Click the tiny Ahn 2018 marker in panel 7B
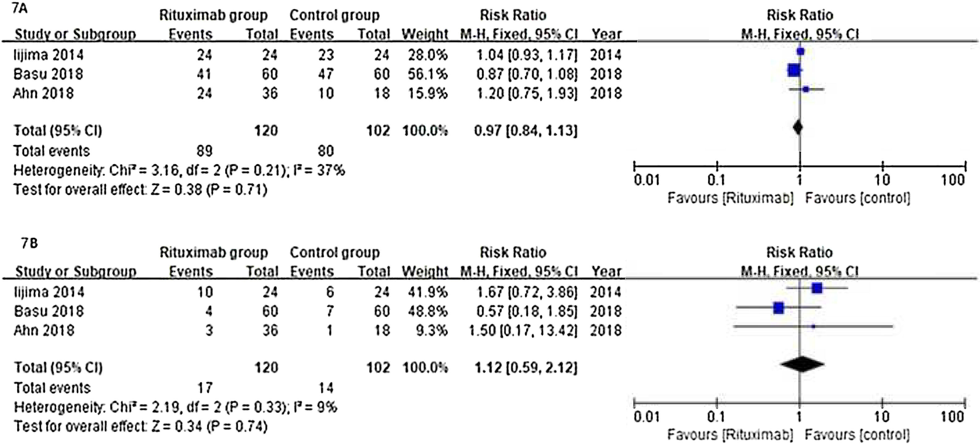Image resolution: width=980 pixels, height=444 pixels. click(813, 326)
